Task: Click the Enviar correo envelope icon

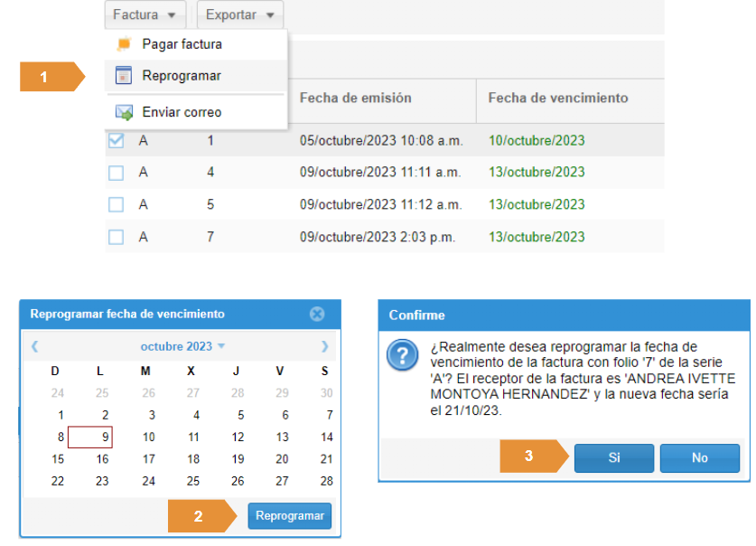Action: [x=124, y=113]
